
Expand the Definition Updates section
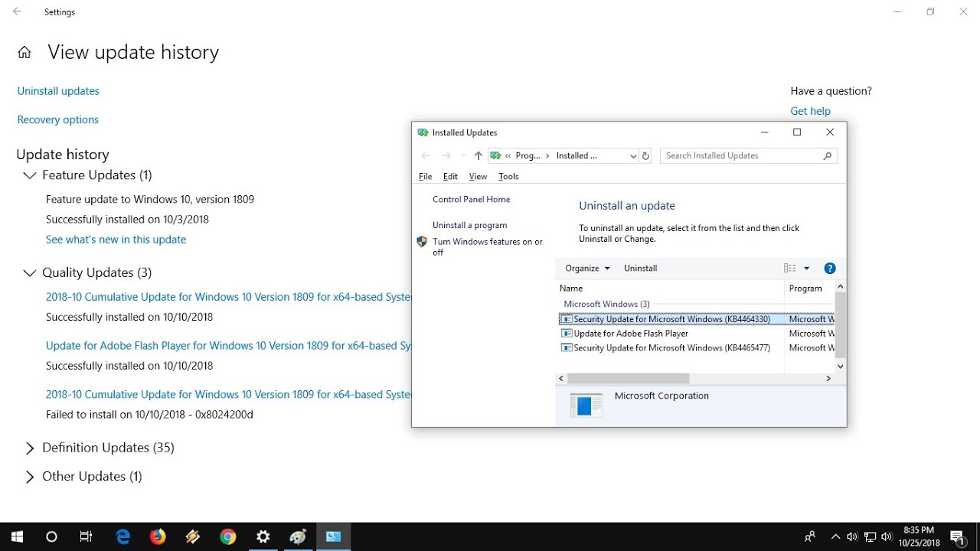tap(29, 448)
